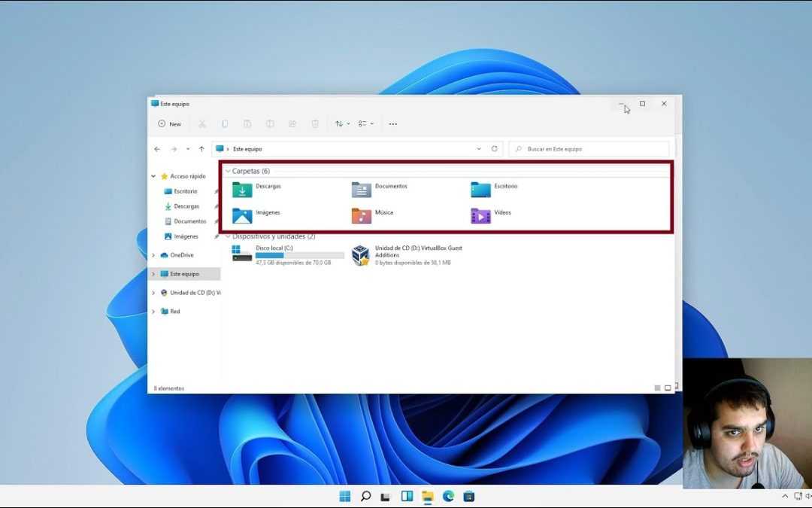The height and width of the screenshot is (508, 812).
Task: Click the Delete trash icon
Action: 315,124
